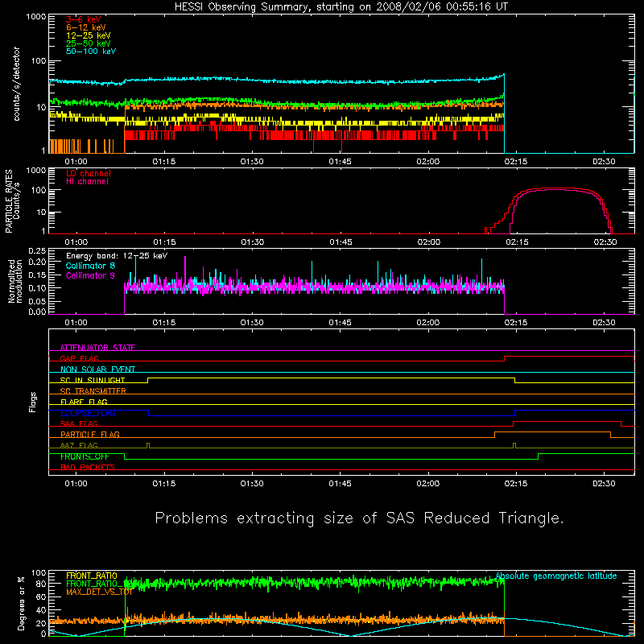Screen dimensions: 644x644
Task: Click the olive flag label above FRONTS_OFF
Action: point(79,445)
